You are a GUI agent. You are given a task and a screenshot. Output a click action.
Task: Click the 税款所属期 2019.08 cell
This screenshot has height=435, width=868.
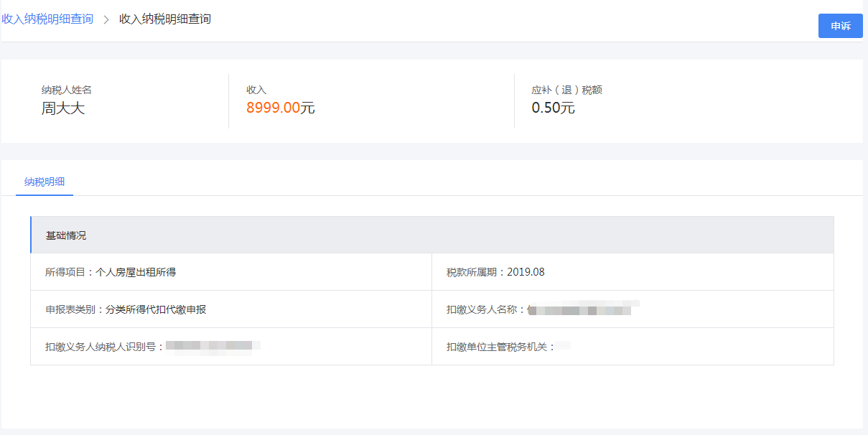[x=633, y=272]
